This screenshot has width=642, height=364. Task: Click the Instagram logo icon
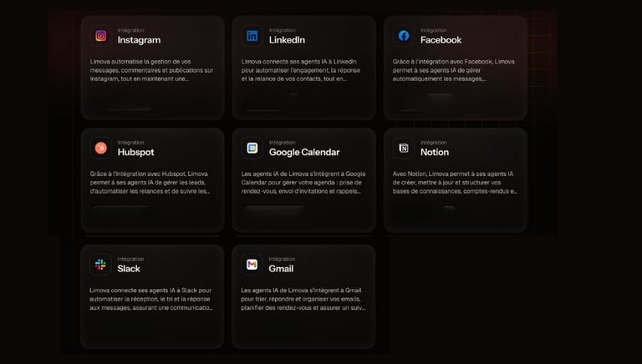pos(100,36)
